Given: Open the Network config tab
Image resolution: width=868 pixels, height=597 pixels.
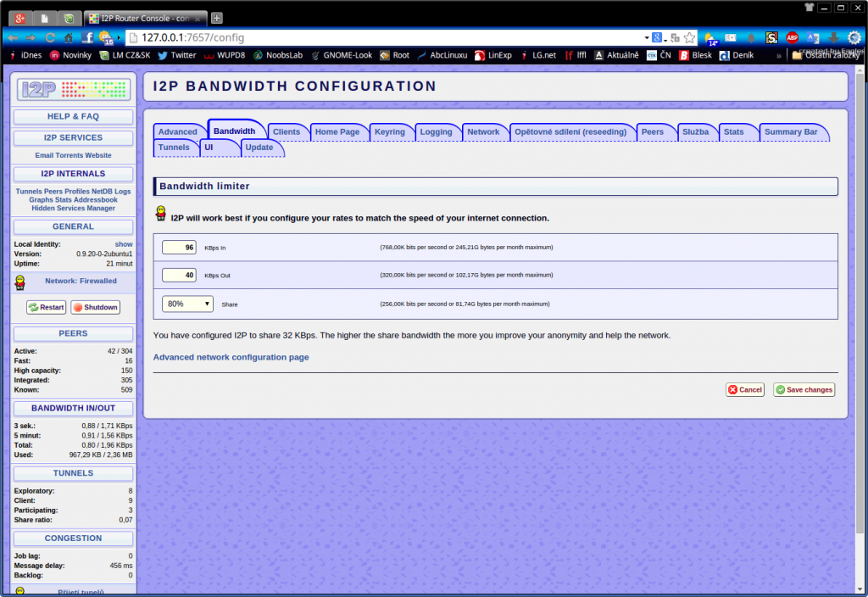Looking at the screenshot, I should [x=483, y=131].
